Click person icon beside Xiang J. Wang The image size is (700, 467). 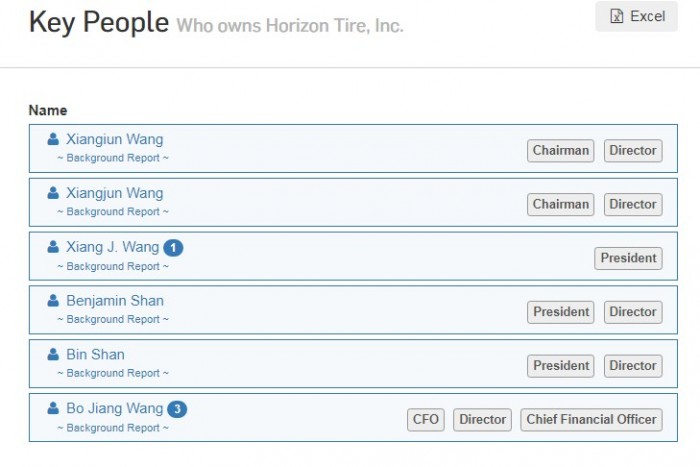click(54, 247)
